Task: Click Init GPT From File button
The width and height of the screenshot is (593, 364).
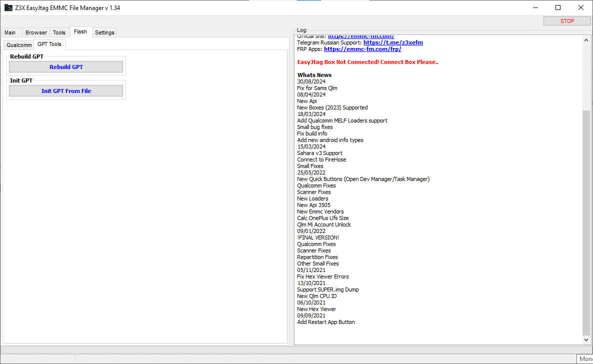Action: 66,91
